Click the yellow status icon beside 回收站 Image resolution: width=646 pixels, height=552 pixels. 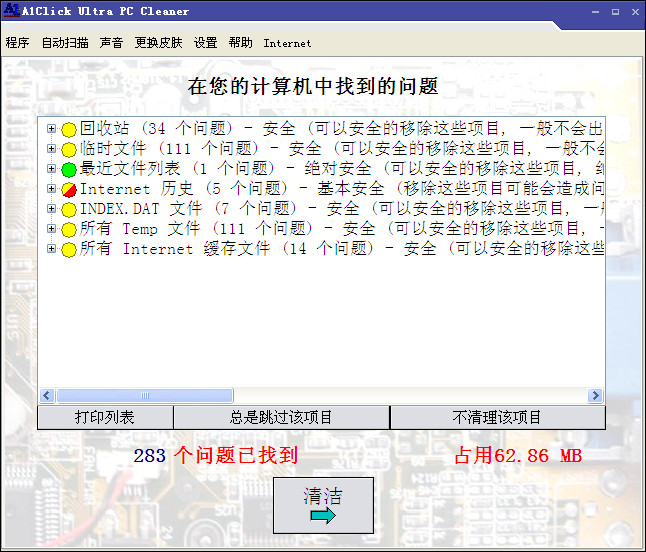pyautogui.click(x=69, y=130)
